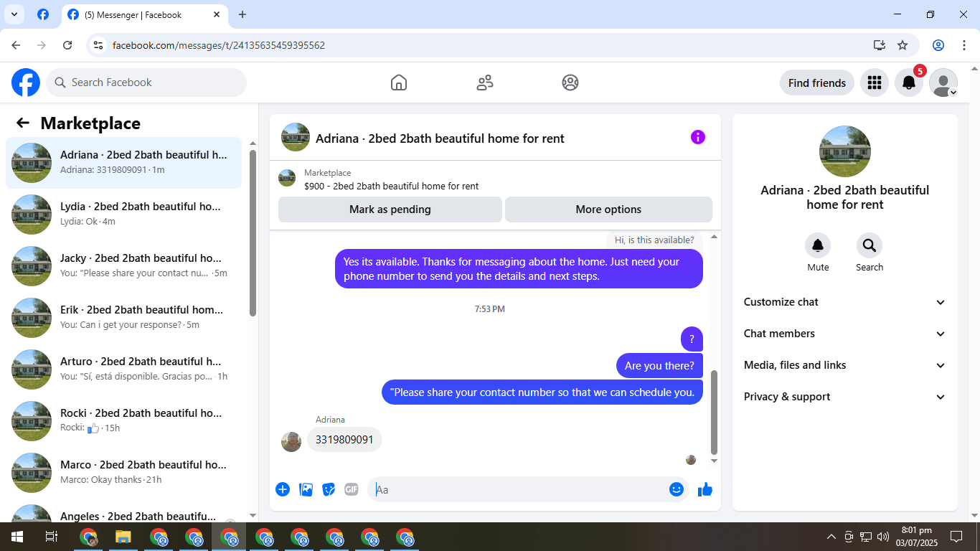The image size is (980, 551).
Task: Choose a sticker icon
Action: click(x=329, y=489)
